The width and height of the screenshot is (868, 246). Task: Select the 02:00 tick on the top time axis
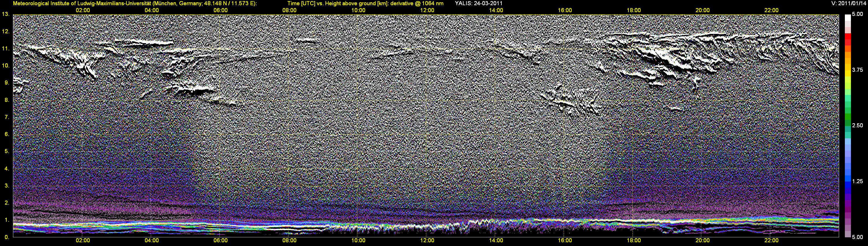pyautogui.click(x=82, y=10)
